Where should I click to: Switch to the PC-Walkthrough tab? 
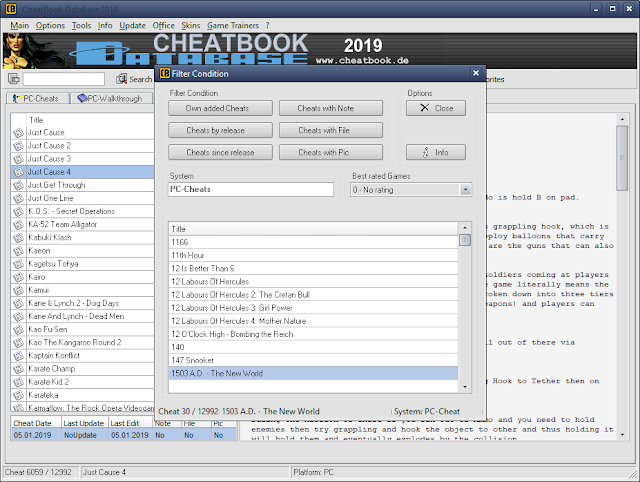(x=111, y=98)
